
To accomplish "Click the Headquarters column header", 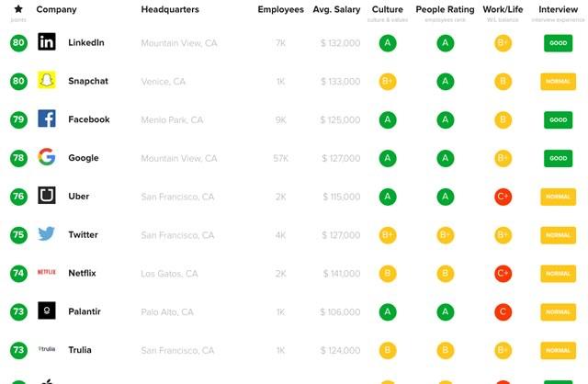I will click(x=170, y=10).
